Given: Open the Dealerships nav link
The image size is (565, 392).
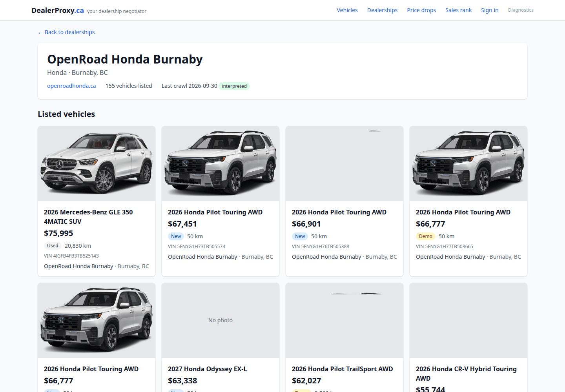Looking at the screenshot, I should 382,10.
